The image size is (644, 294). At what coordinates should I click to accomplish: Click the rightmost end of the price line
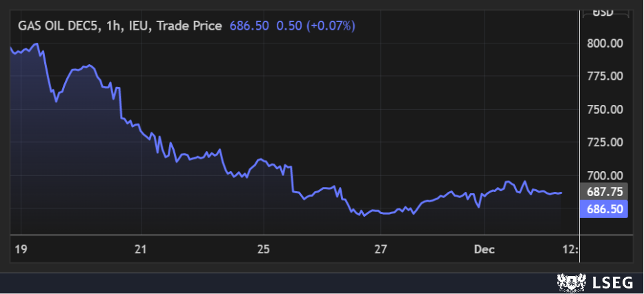coord(561,193)
